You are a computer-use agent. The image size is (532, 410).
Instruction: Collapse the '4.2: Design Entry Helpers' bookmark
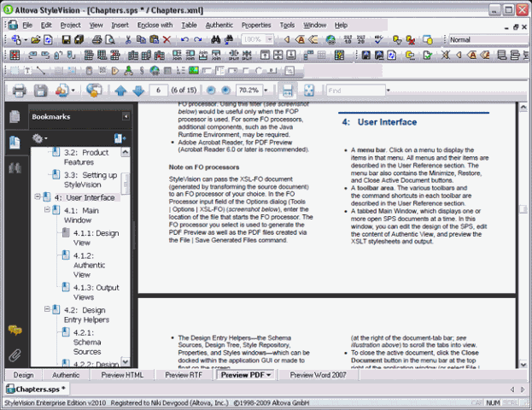coord(47,309)
